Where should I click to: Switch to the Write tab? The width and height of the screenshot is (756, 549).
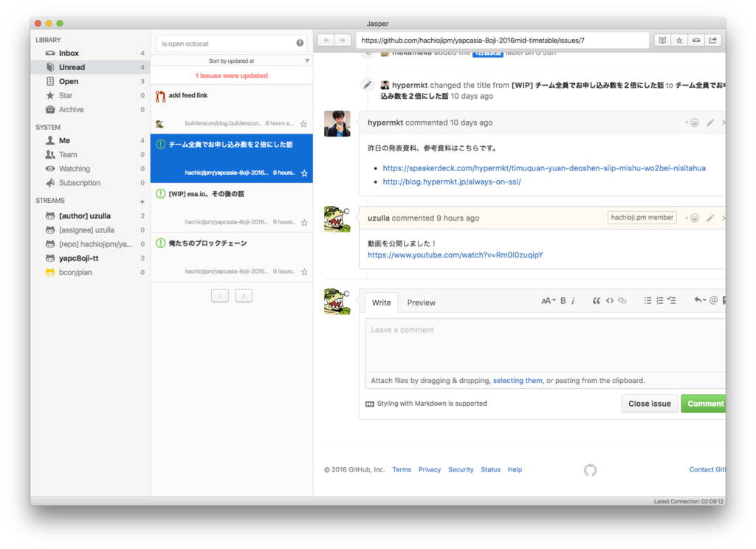click(382, 303)
